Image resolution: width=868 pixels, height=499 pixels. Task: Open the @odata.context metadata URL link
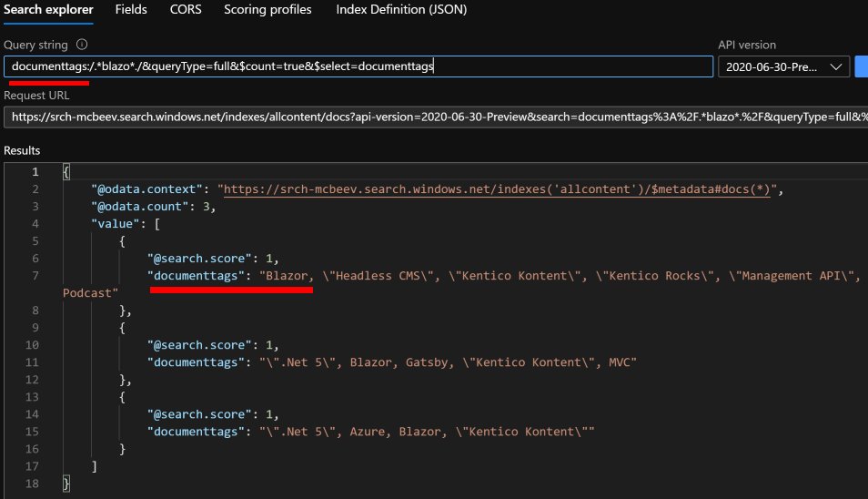coord(497,189)
